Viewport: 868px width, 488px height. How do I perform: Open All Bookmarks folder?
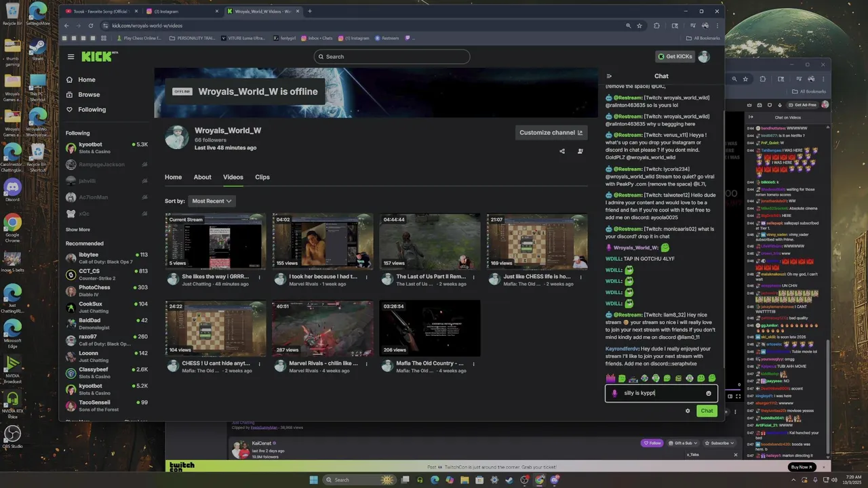tap(703, 38)
